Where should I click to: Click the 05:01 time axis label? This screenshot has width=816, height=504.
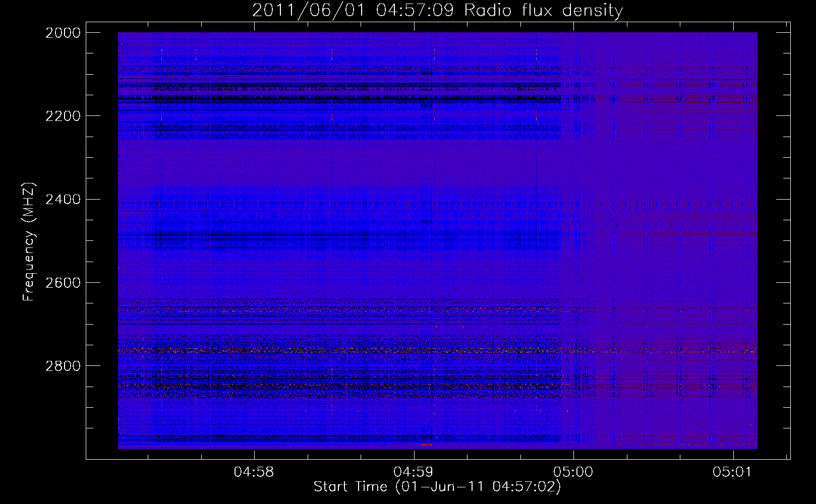(732, 472)
